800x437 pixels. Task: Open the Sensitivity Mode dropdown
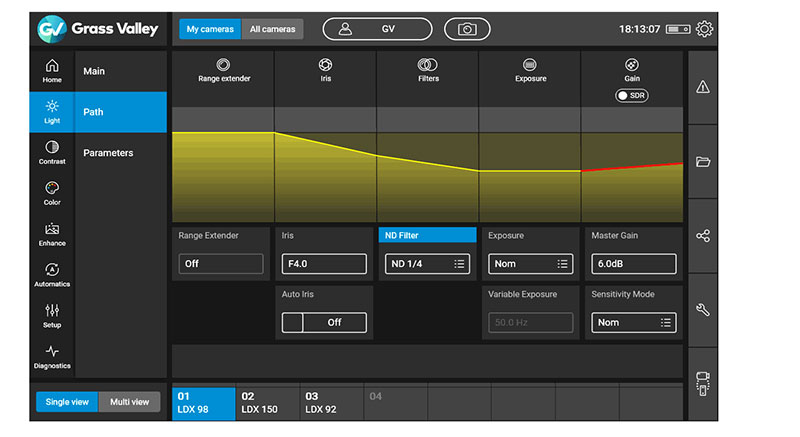(x=633, y=323)
